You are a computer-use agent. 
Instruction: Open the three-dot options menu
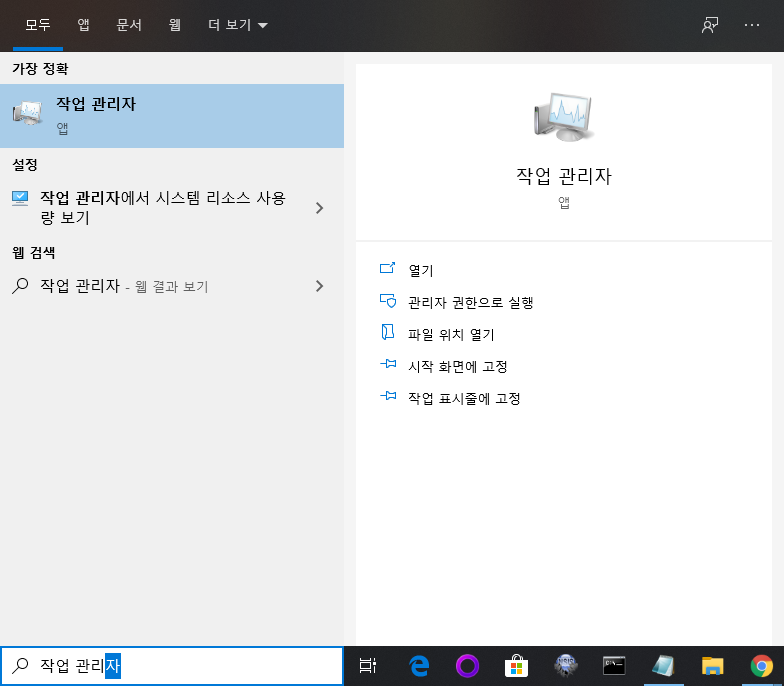click(x=752, y=24)
